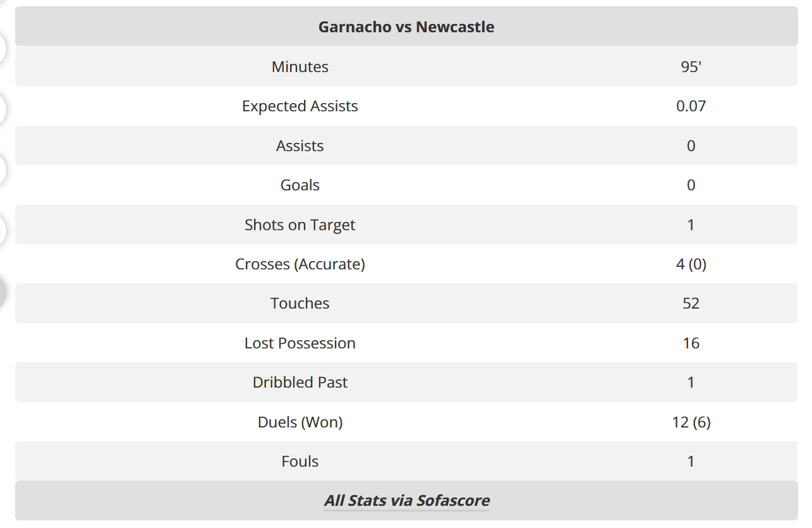Image resolution: width=812 pixels, height=528 pixels.
Task: Click the 0.07 expected assists value
Action: 691,106
